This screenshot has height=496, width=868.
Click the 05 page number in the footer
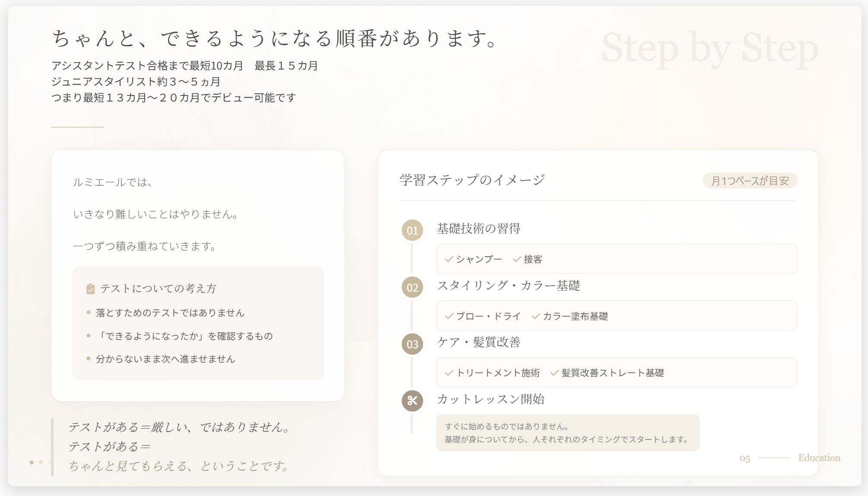click(744, 458)
